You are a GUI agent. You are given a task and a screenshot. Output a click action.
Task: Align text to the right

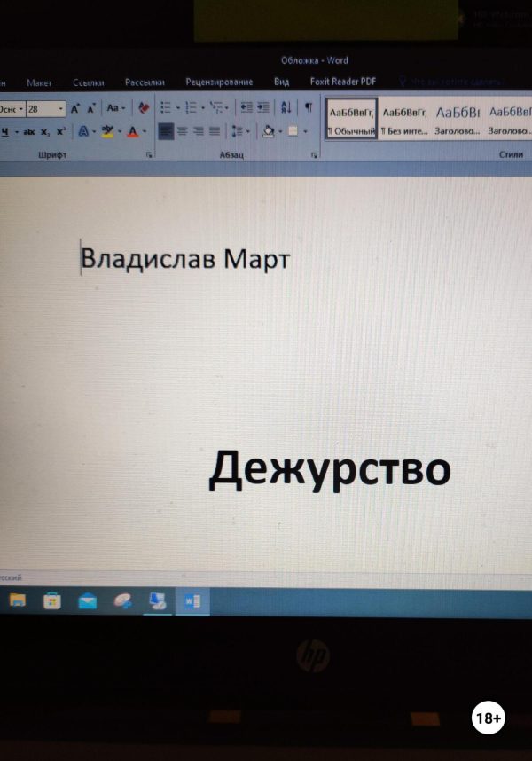click(199, 131)
